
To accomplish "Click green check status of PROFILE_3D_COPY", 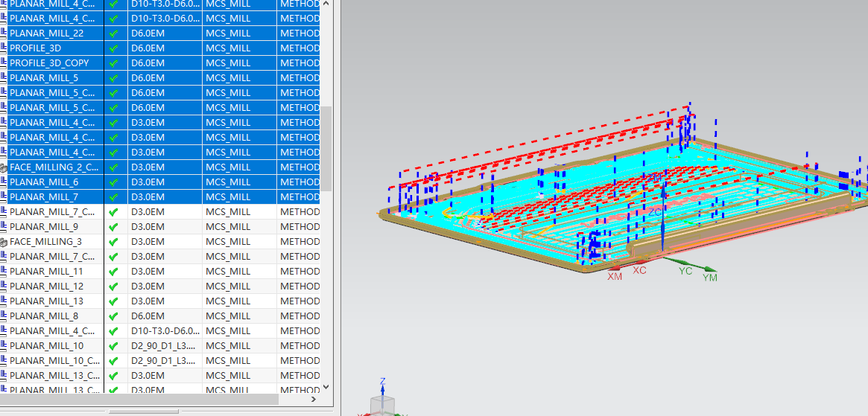I will [x=114, y=63].
